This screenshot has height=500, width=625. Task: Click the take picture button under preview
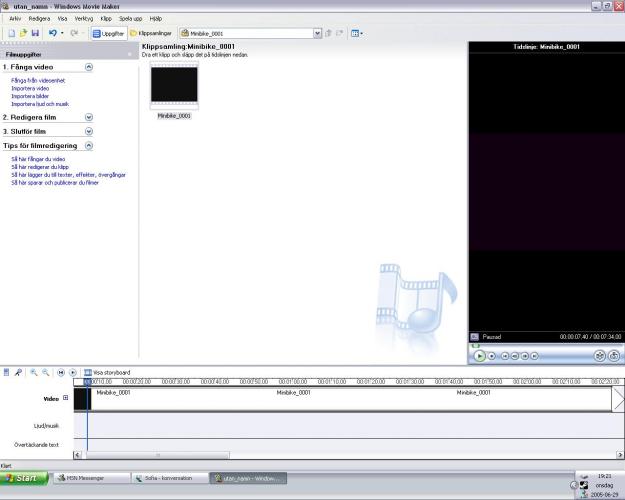click(613, 355)
